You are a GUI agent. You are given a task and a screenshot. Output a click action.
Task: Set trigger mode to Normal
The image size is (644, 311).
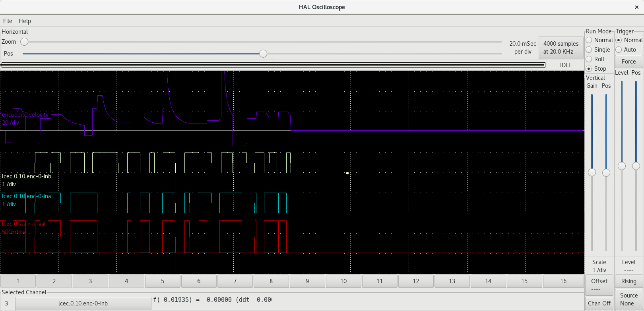629,40
